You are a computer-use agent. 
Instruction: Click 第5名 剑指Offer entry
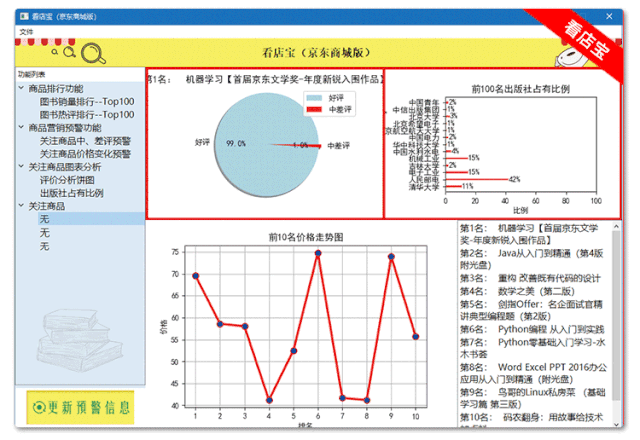[531, 310]
